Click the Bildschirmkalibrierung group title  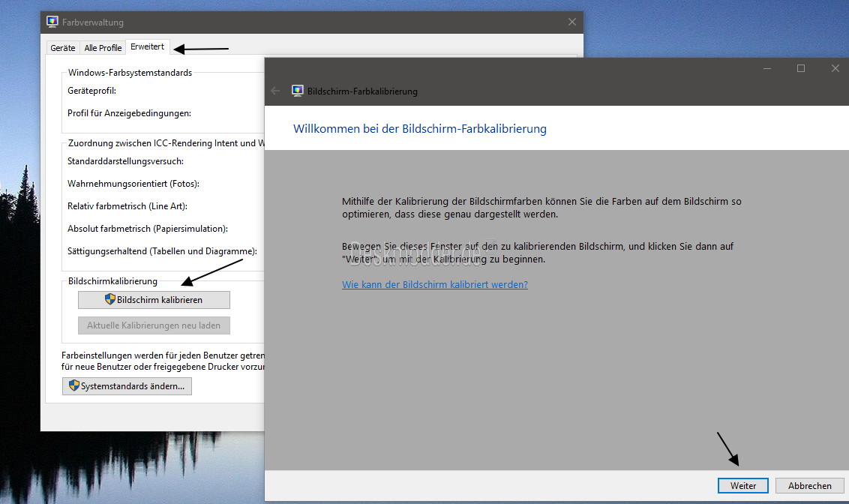click(x=112, y=281)
